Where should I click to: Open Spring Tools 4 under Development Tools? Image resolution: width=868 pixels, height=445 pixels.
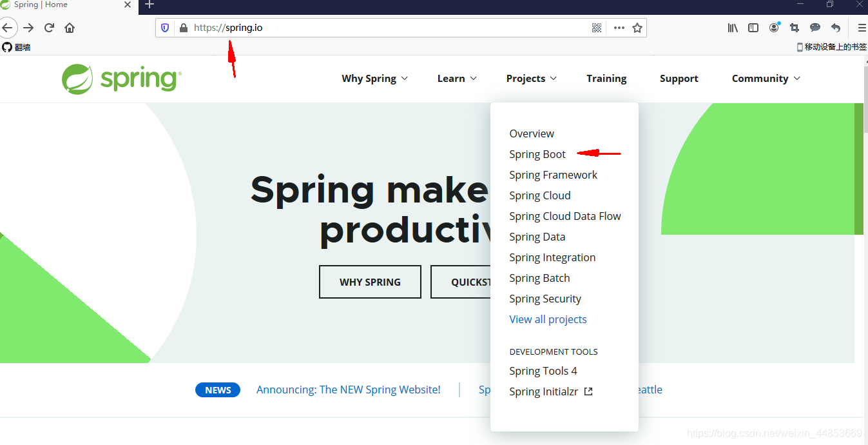pyautogui.click(x=543, y=371)
